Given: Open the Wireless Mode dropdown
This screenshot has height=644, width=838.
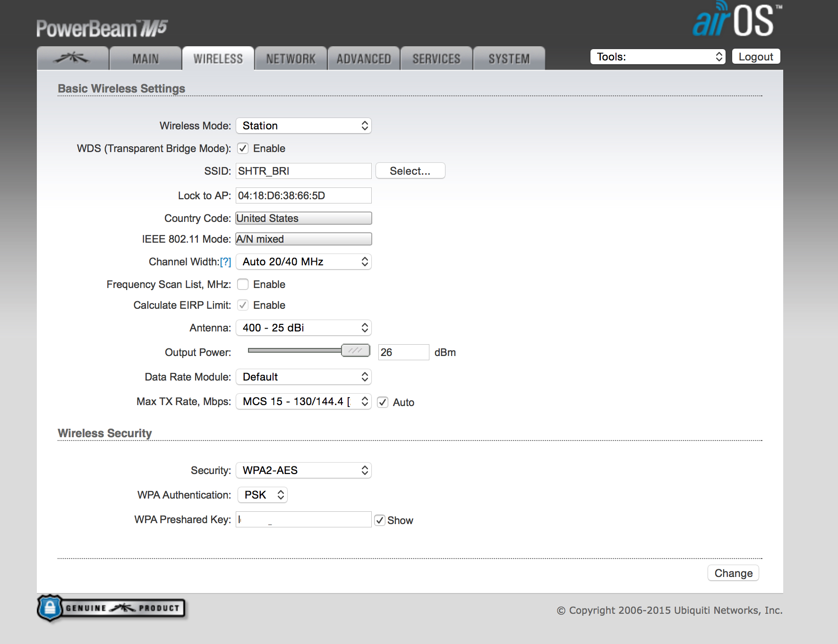Looking at the screenshot, I should coord(304,126).
